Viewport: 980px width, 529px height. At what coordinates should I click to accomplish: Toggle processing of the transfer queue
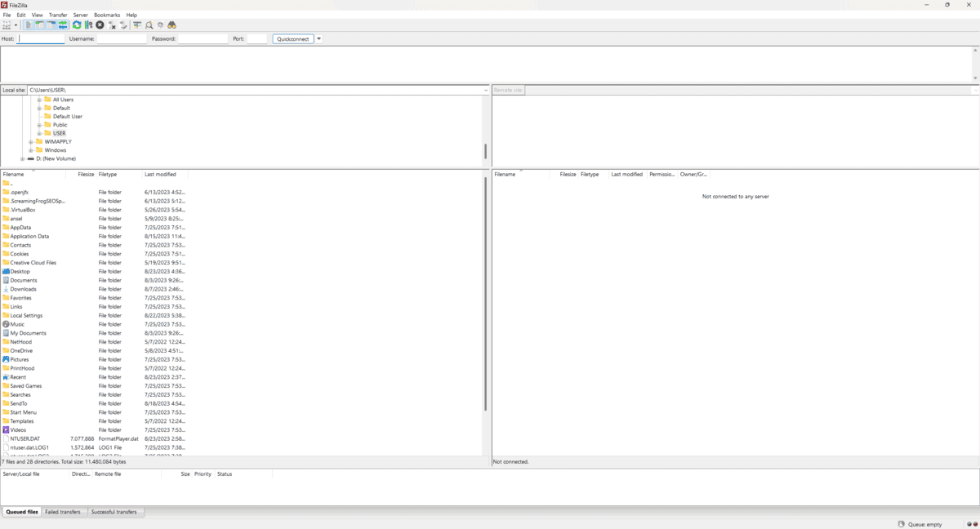[88, 25]
